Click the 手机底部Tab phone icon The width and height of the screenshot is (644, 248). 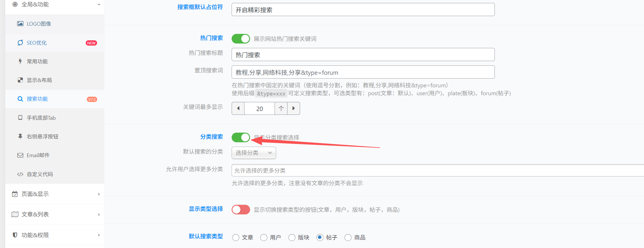tap(20, 118)
